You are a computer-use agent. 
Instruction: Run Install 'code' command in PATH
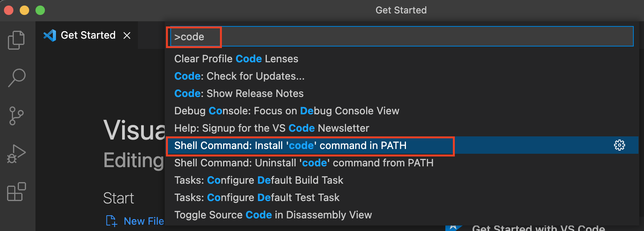[290, 145]
